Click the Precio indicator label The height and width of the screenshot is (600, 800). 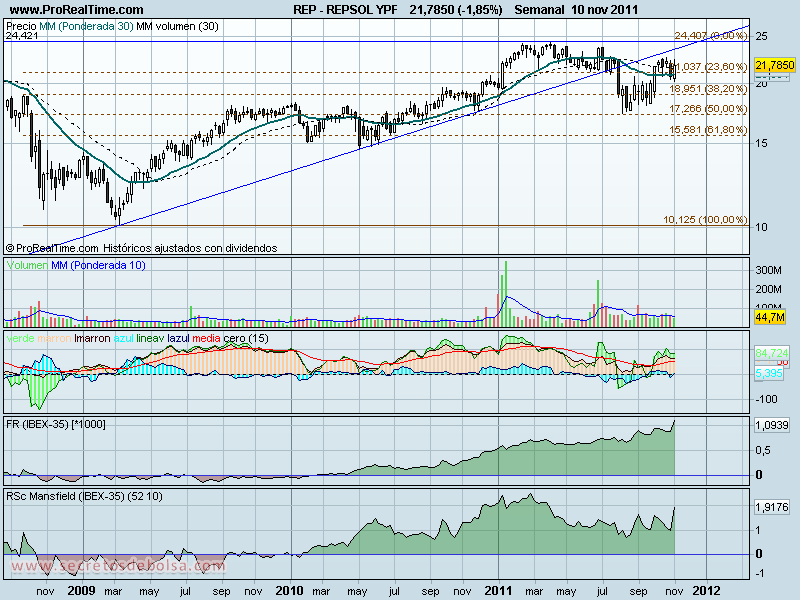coord(21,26)
